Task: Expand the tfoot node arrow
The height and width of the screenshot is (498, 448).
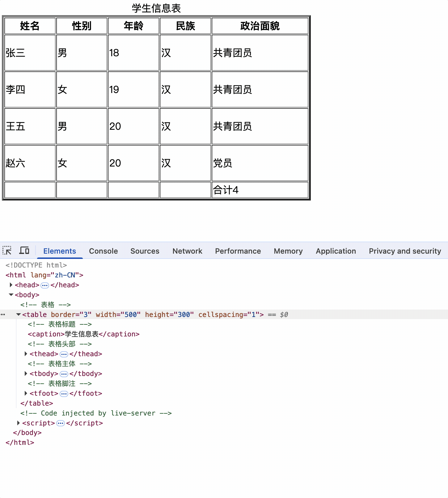Action: point(26,393)
